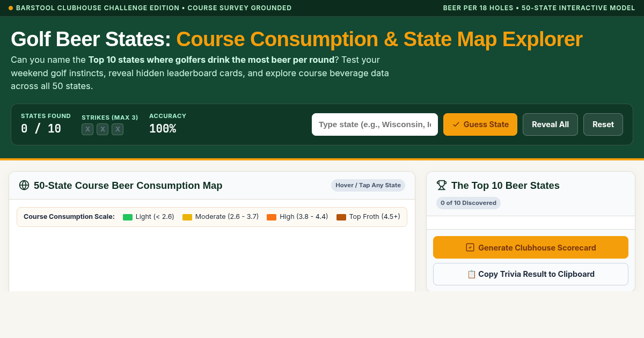Click the Course Consumption Scale label

point(69,217)
